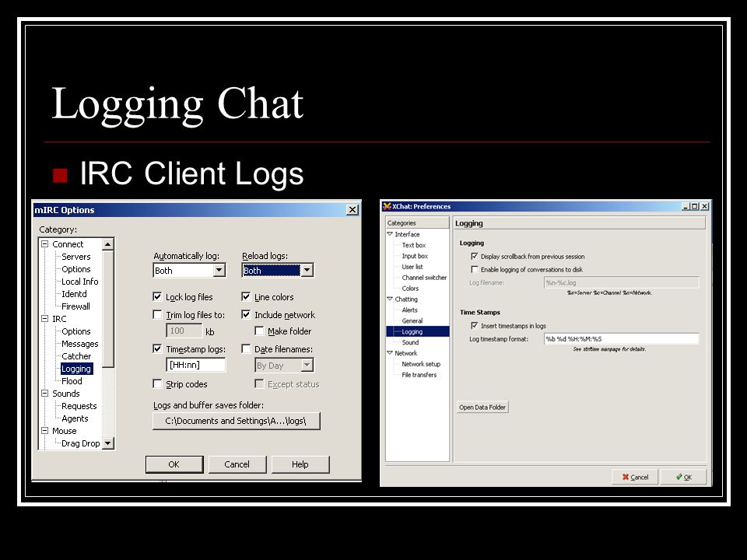Click OK button in XChat Preferences
Screen dimensions: 747x560
pyautogui.click(x=684, y=477)
